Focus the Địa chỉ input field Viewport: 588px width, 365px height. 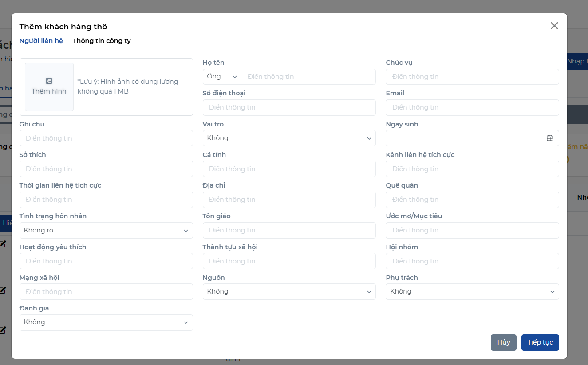tap(289, 200)
